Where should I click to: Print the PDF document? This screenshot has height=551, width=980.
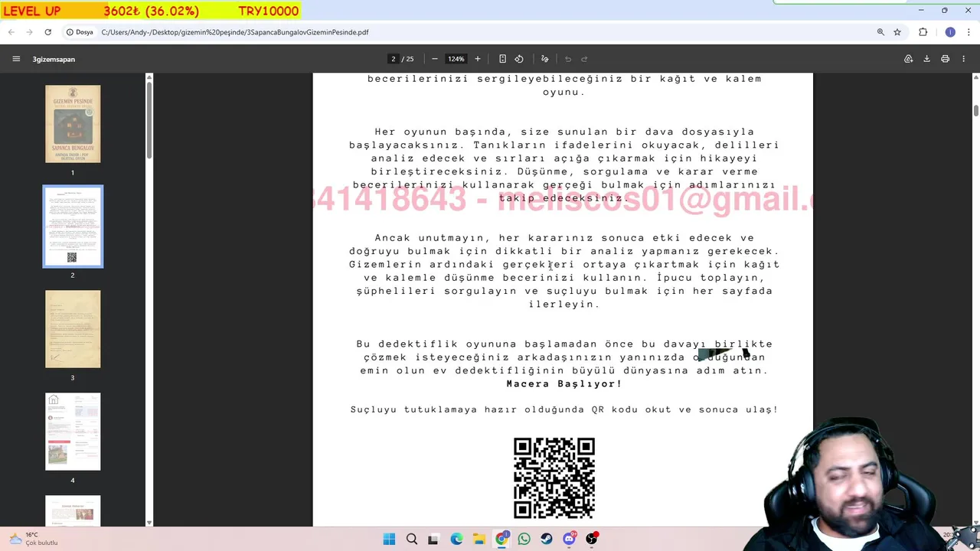945,59
